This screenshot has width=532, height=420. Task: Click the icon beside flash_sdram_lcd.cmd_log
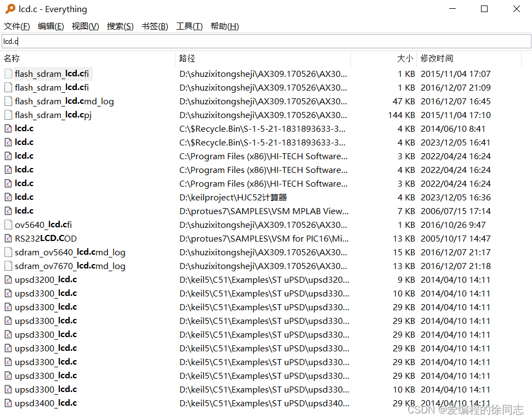pyautogui.click(x=8, y=100)
